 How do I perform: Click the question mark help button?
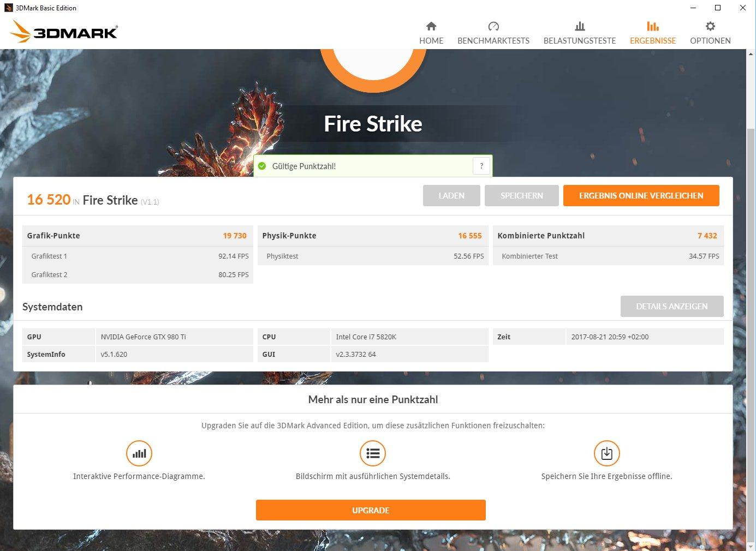click(481, 166)
